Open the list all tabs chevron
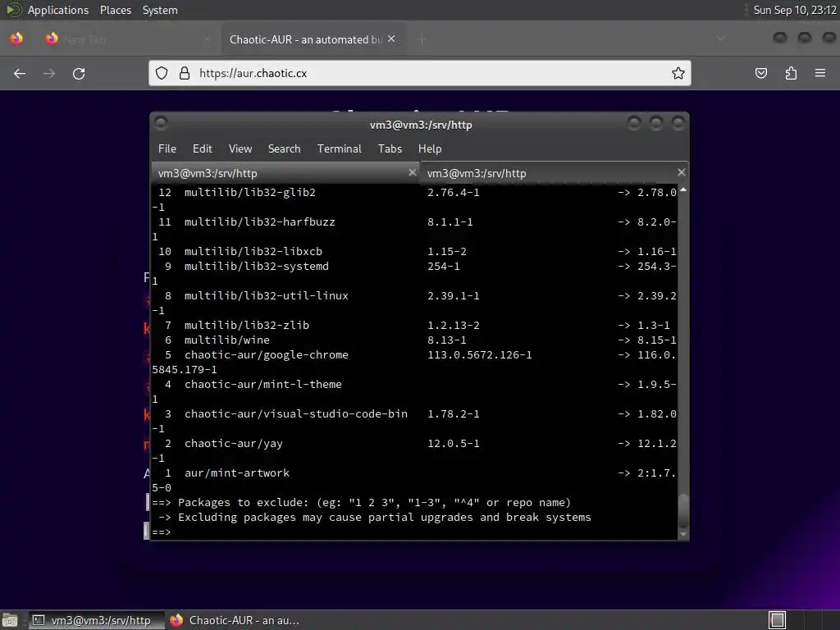Image resolution: width=840 pixels, height=630 pixels. (720, 39)
